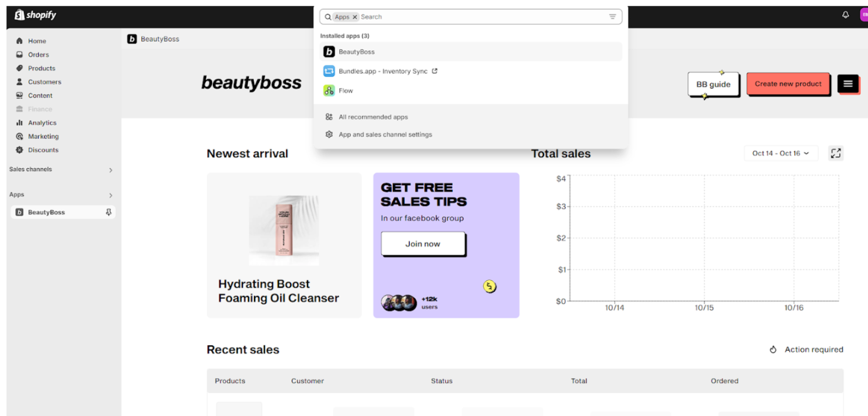Click the filter icon in search bar
Image resolution: width=868 pixels, height=416 pixels.
[x=612, y=17]
